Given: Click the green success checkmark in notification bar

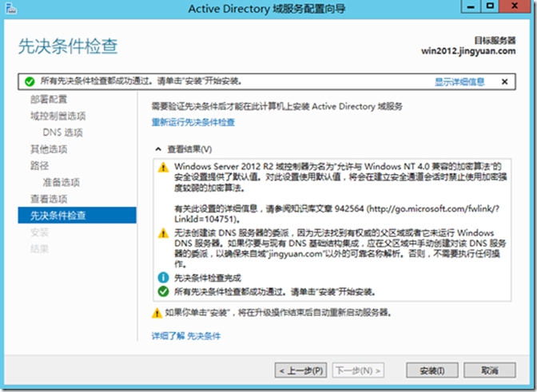Looking at the screenshot, I should (x=30, y=81).
